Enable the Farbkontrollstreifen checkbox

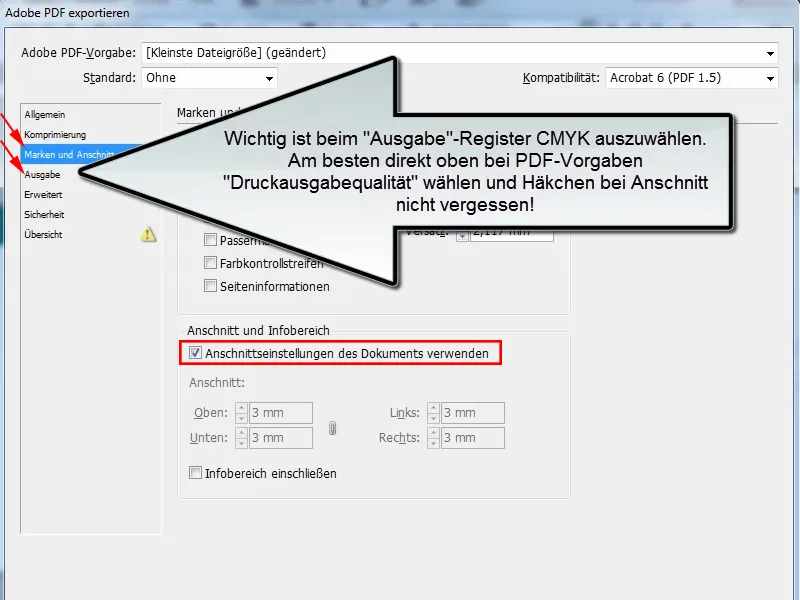pyautogui.click(x=210, y=263)
